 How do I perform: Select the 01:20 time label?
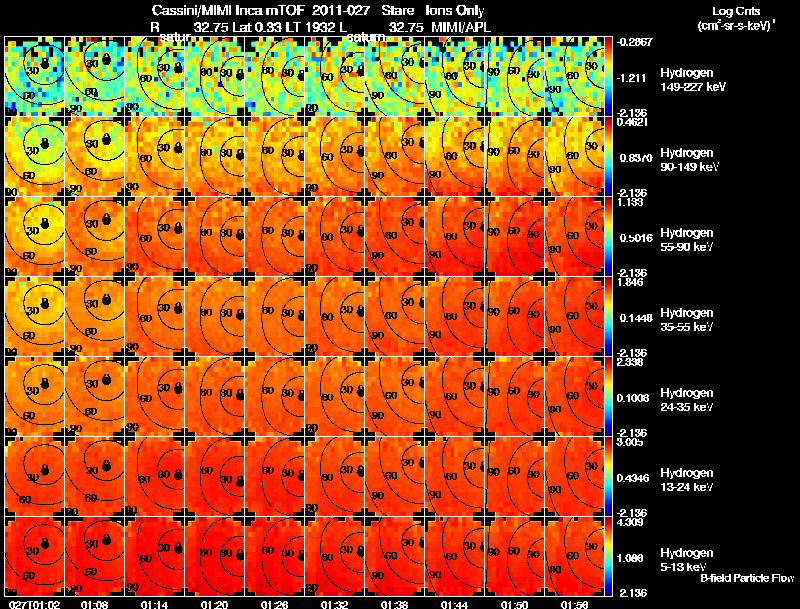(x=214, y=604)
